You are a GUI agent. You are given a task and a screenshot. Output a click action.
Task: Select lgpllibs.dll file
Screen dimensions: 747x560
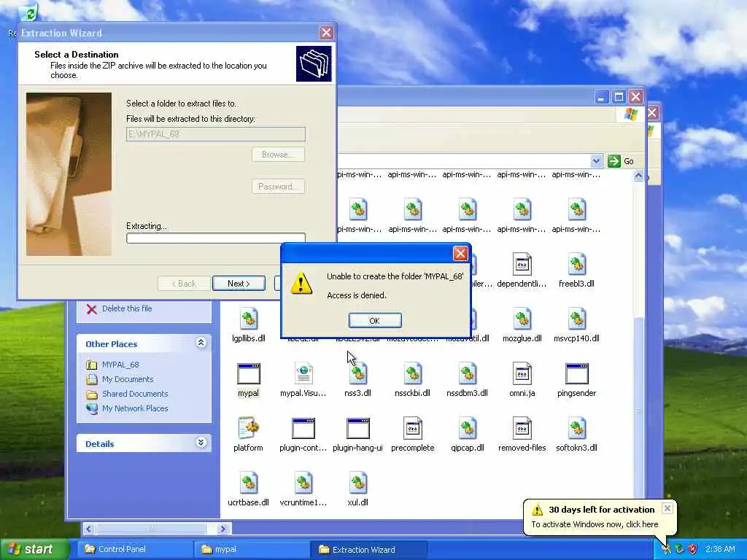coord(248,319)
